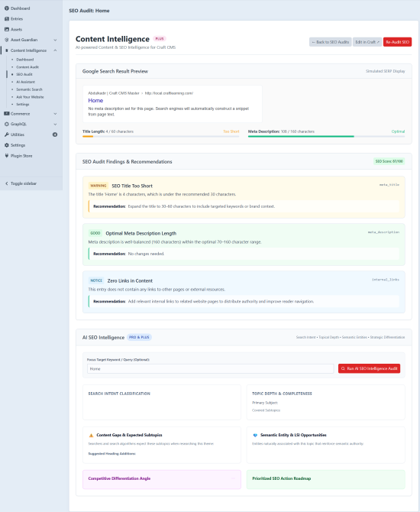Image resolution: width=420 pixels, height=512 pixels.
Task: Click the diamond icon beside Semantic Entity
Action: coord(255,436)
